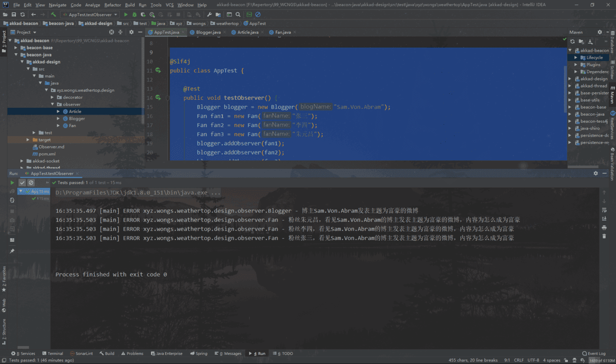The width and height of the screenshot is (616, 364).
Task: Open the Event Log button
Action: coord(594,354)
